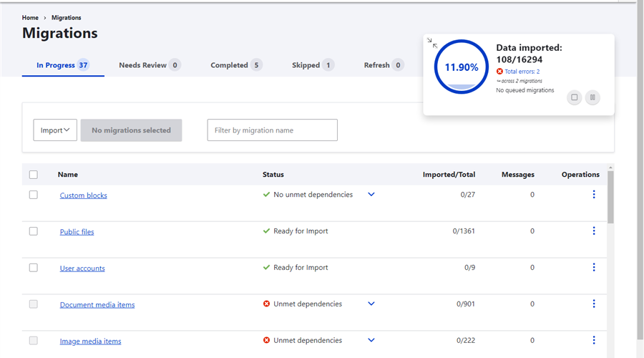Switch to the Completed tab
644x358 pixels.
(237, 65)
